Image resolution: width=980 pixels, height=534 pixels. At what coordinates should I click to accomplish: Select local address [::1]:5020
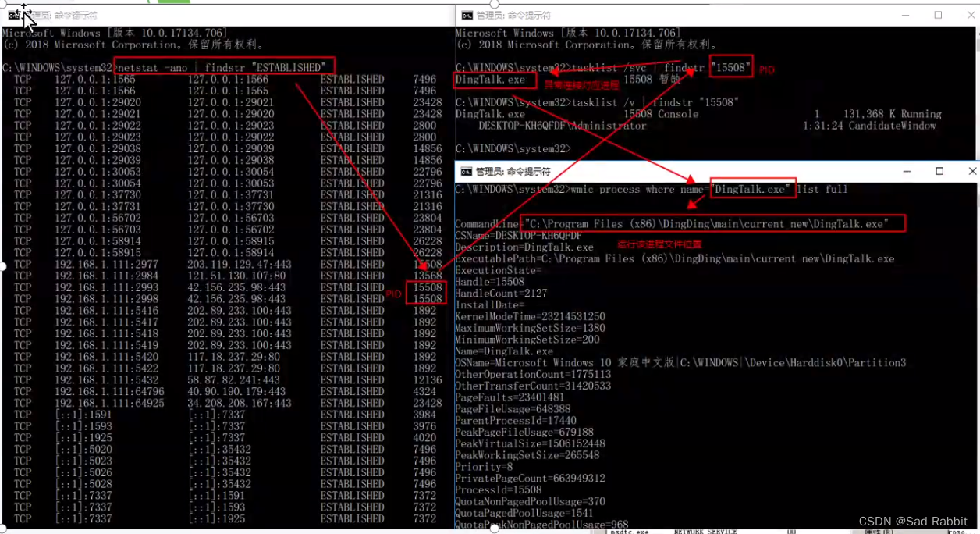point(83,449)
